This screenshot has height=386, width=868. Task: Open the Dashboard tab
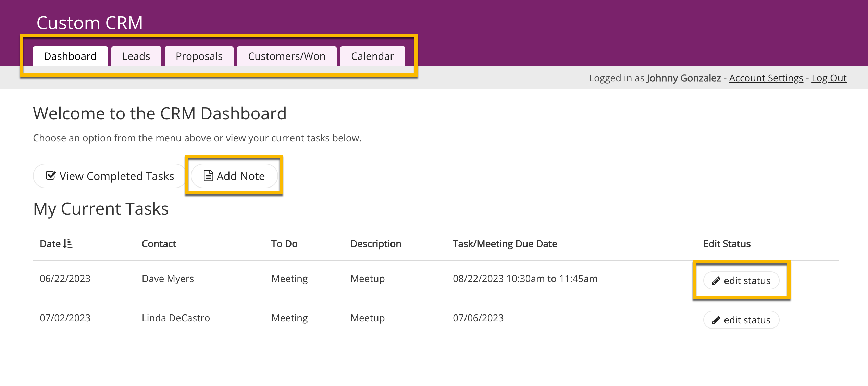pyautogui.click(x=70, y=56)
